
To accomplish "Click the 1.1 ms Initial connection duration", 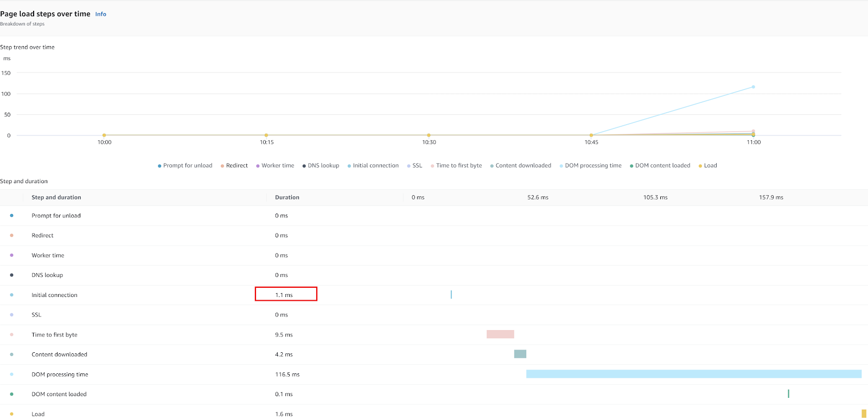I will 284,295.
